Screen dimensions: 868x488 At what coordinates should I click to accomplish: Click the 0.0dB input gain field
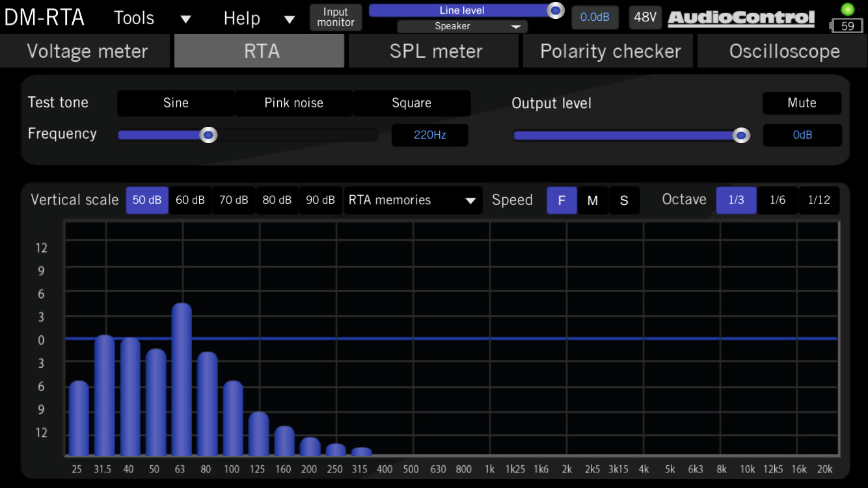pos(595,17)
